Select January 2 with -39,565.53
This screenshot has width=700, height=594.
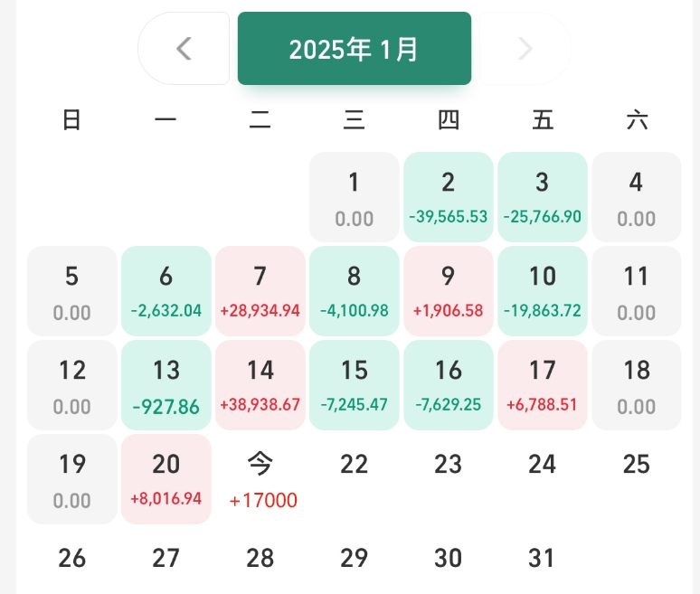coord(449,197)
